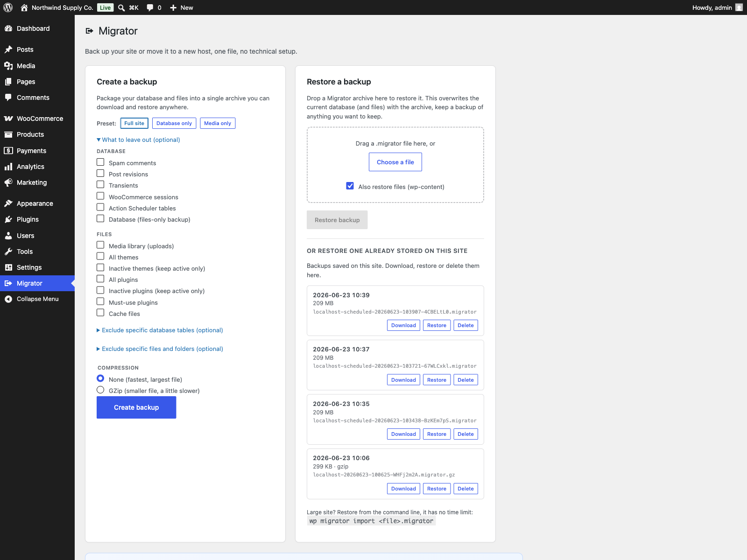Click the Dashboard gauge icon
747x560 pixels.
click(x=8, y=28)
